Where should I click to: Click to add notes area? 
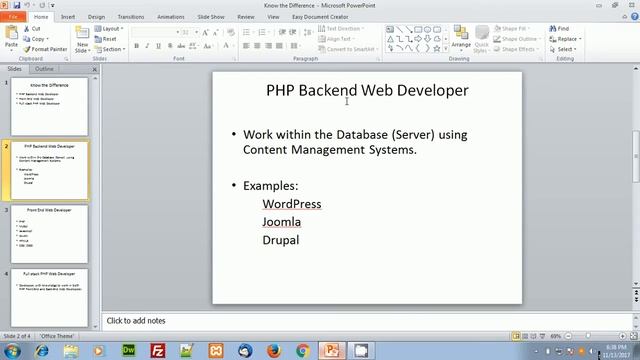(366, 321)
